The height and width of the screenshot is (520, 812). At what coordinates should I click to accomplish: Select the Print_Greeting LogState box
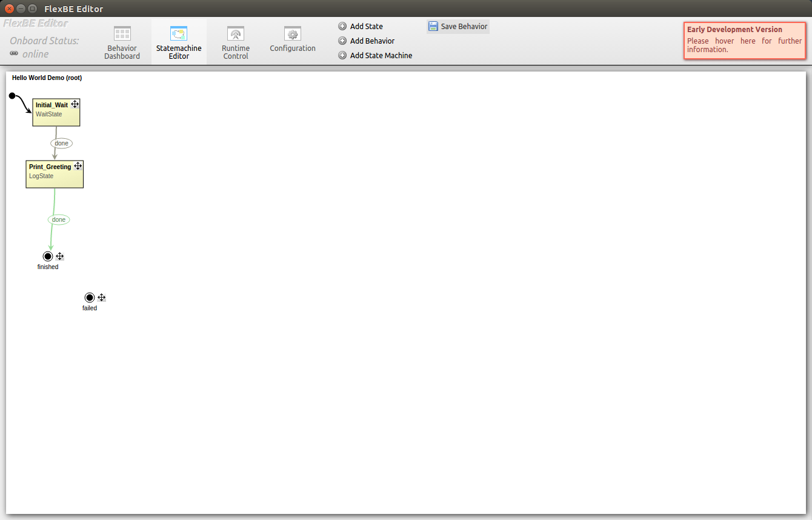[x=55, y=174]
